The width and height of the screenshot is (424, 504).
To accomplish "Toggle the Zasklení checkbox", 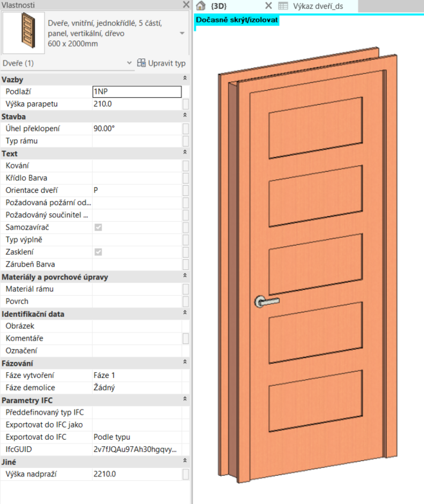I will [98, 252].
